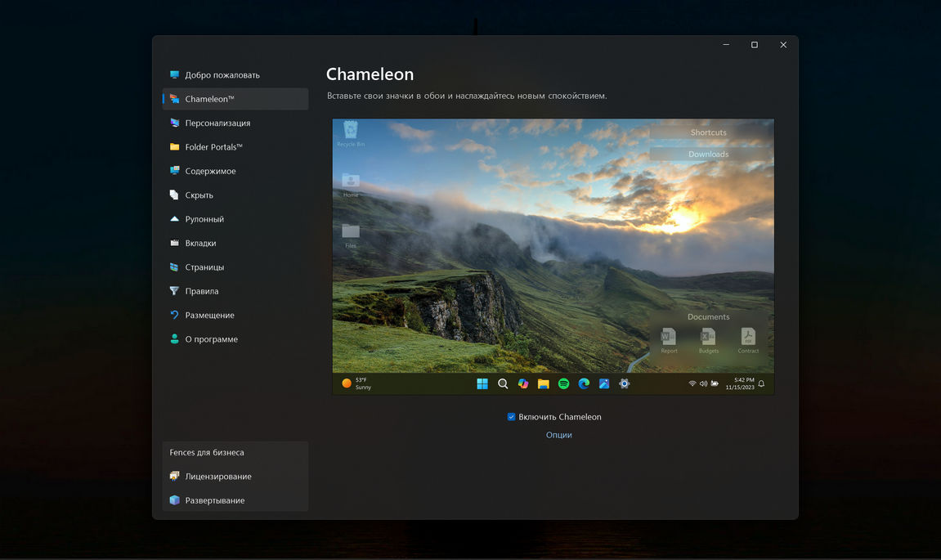Disable the Включить Chameleon checkbox
The image size is (941, 560).
(512, 417)
